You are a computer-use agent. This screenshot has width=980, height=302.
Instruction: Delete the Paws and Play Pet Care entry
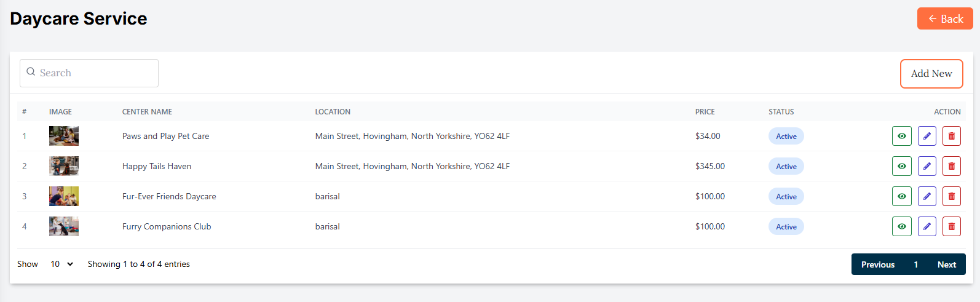(951, 136)
